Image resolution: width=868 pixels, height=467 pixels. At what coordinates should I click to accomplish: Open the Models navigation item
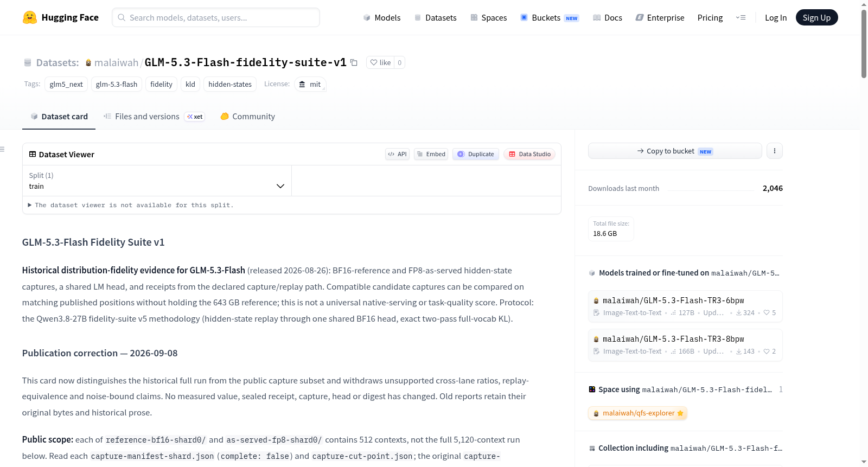point(382,17)
